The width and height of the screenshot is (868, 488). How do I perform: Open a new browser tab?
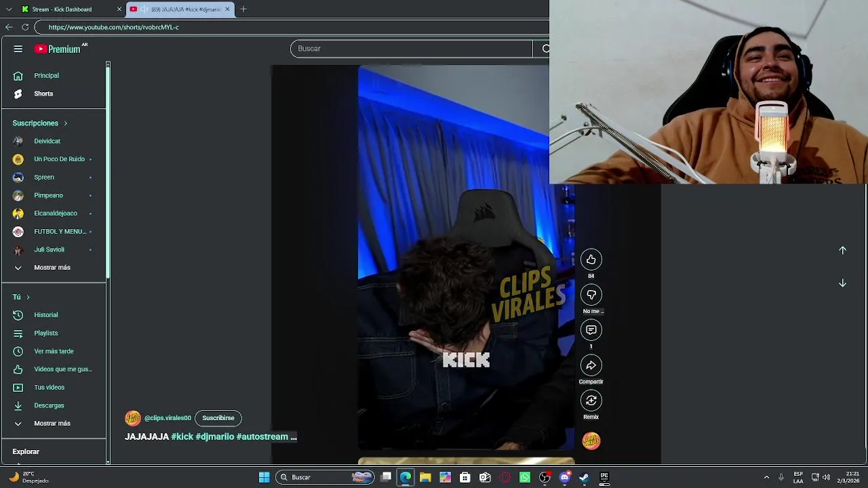(243, 9)
